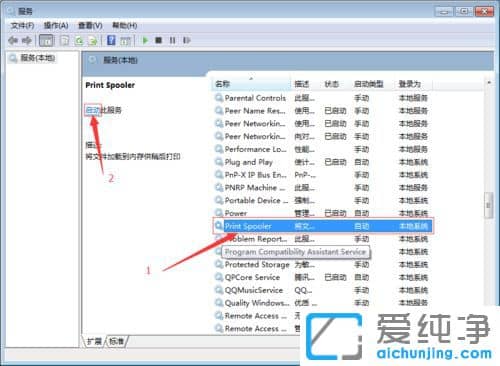Click the 已启动 status of Power row
This screenshot has width=500, height=366.
pyautogui.click(x=335, y=213)
